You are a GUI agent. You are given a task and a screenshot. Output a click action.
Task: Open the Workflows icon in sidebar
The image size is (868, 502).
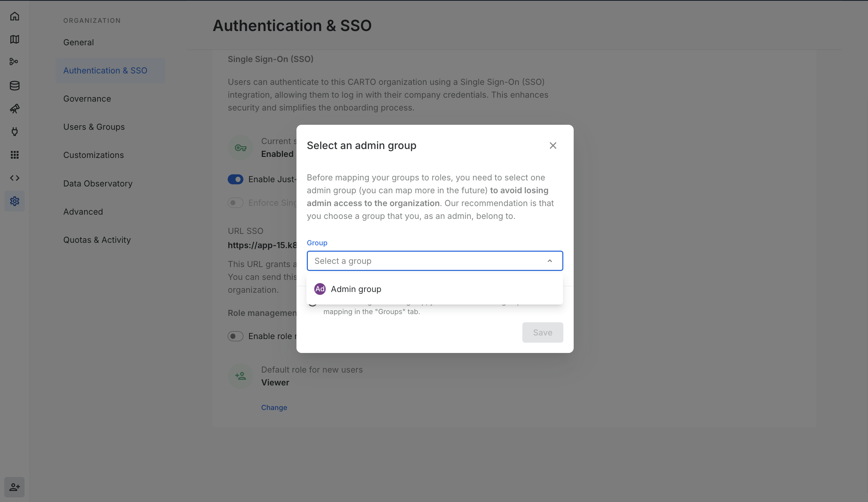(14, 62)
